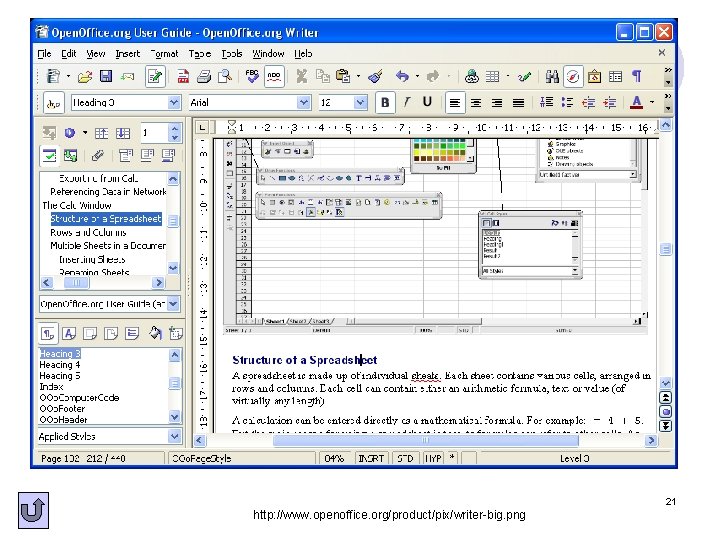
Task: Toggle AutoSpellcheck icon
Action: tap(274, 76)
